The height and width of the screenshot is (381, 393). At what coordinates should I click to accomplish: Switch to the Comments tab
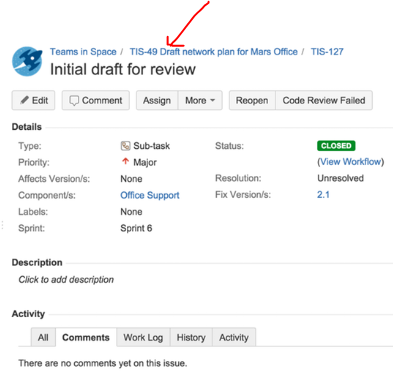[x=86, y=337]
